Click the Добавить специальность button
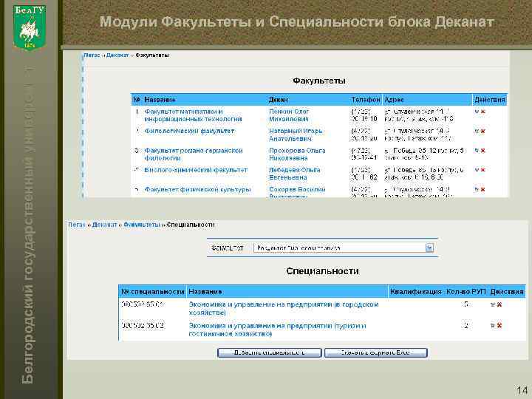The image size is (532, 399). coord(270,352)
